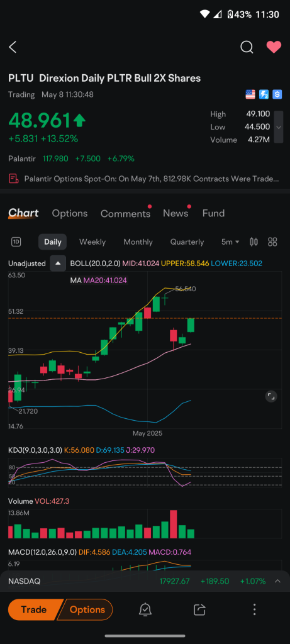
Task: Tap the cellular signal status icon
Action: tap(218, 14)
